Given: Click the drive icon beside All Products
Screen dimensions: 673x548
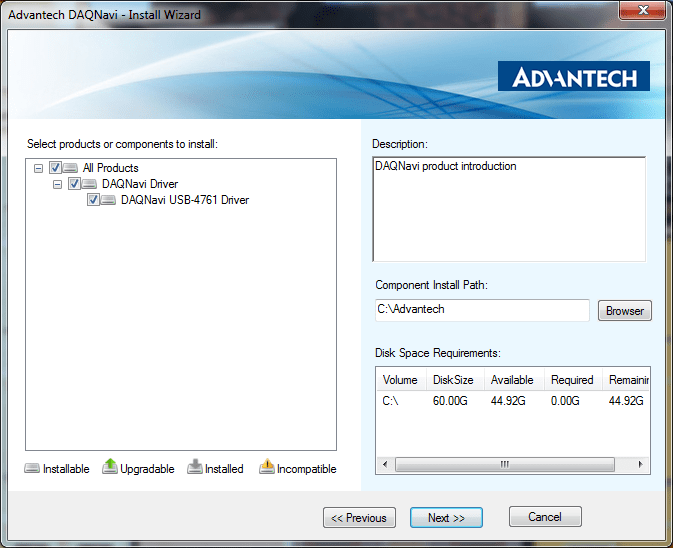Looking at the screenshot, I should (x=70, y=168).
